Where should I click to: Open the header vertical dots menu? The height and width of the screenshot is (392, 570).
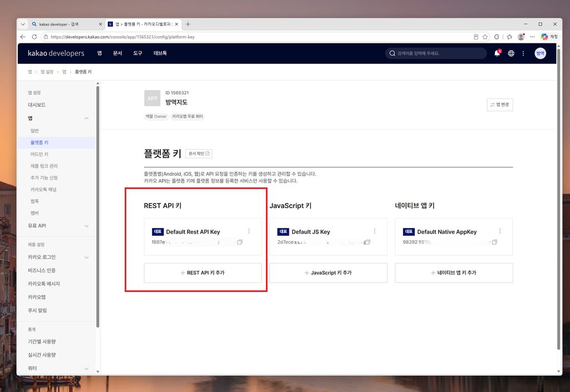pos(523,53)
